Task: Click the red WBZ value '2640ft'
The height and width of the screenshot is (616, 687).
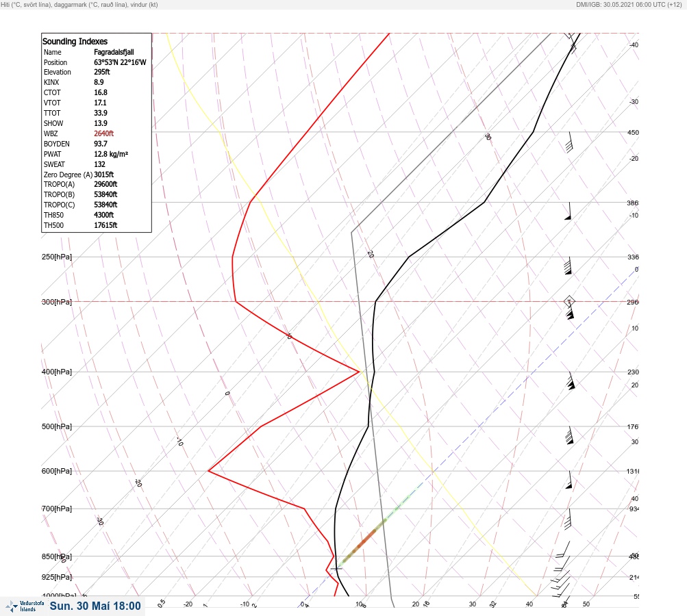Action: pyautogui.click(x=104, y=133)
